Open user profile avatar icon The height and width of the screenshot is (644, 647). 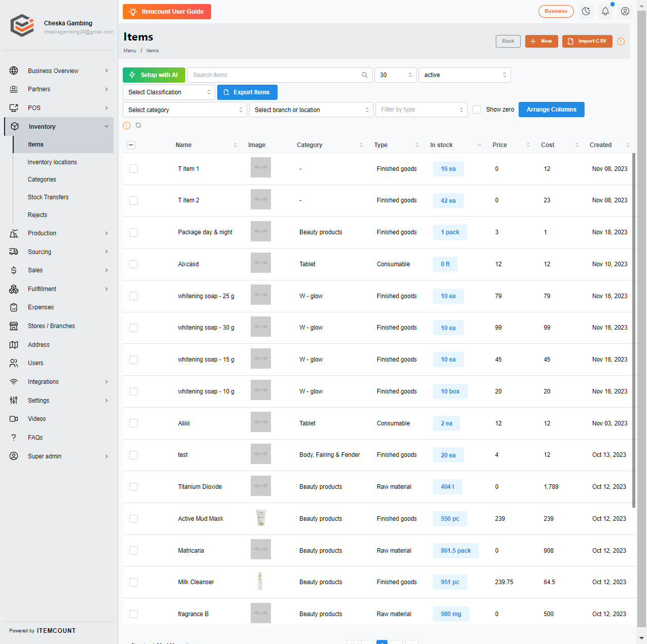tap(625, 11)
